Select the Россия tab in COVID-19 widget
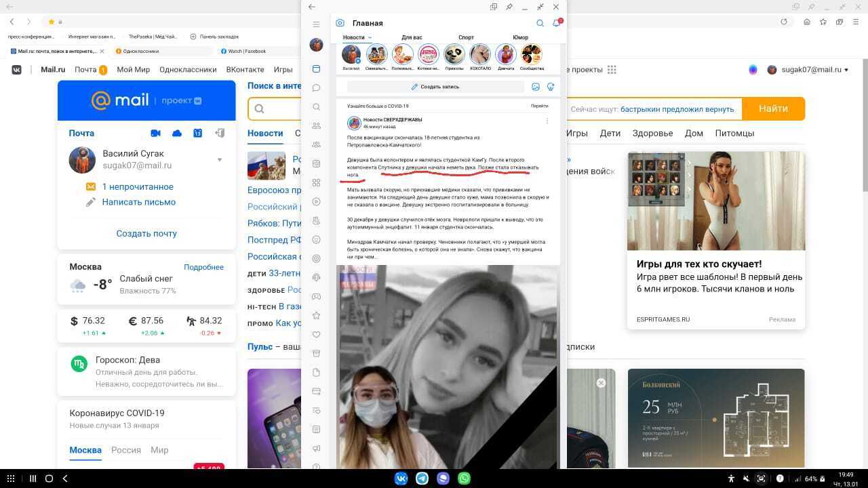The height and width of the screenshot is (488, 868). (126, 450)
